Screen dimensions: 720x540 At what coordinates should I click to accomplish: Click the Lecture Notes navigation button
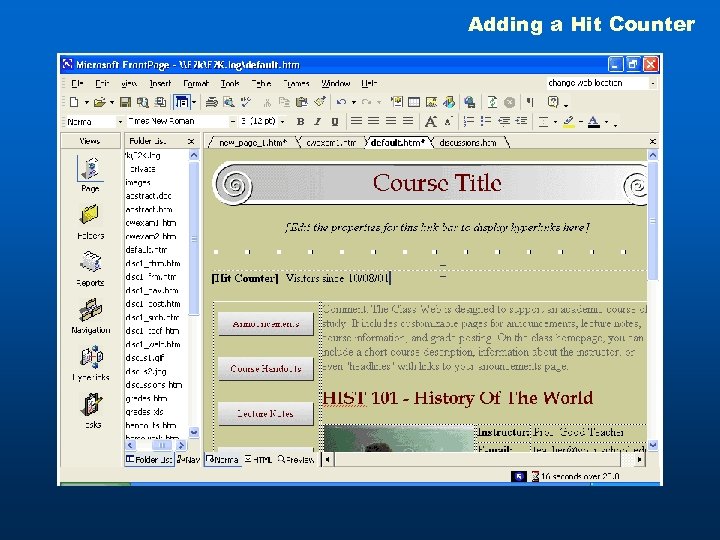pyautogui.click(x=266, y=414)
